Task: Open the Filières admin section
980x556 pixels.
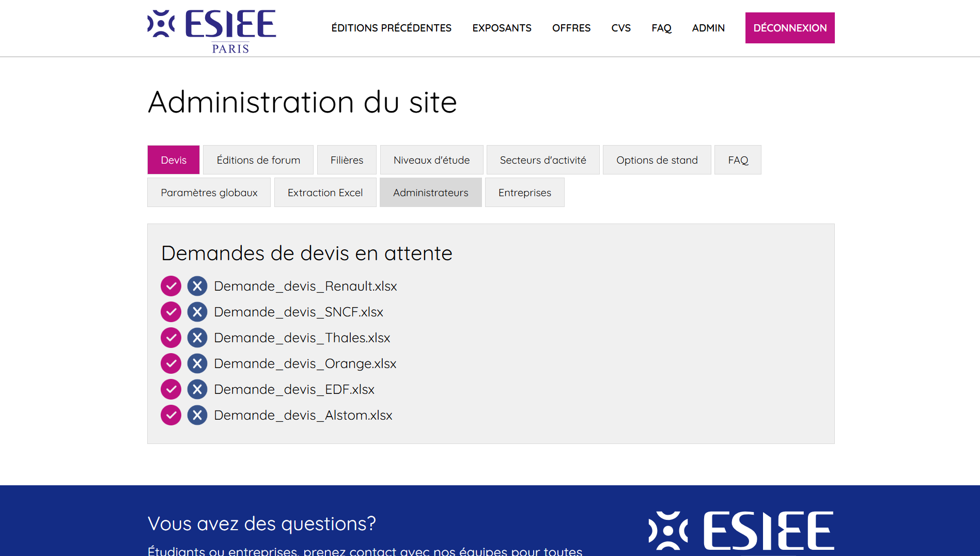Action: coord(346,160)
